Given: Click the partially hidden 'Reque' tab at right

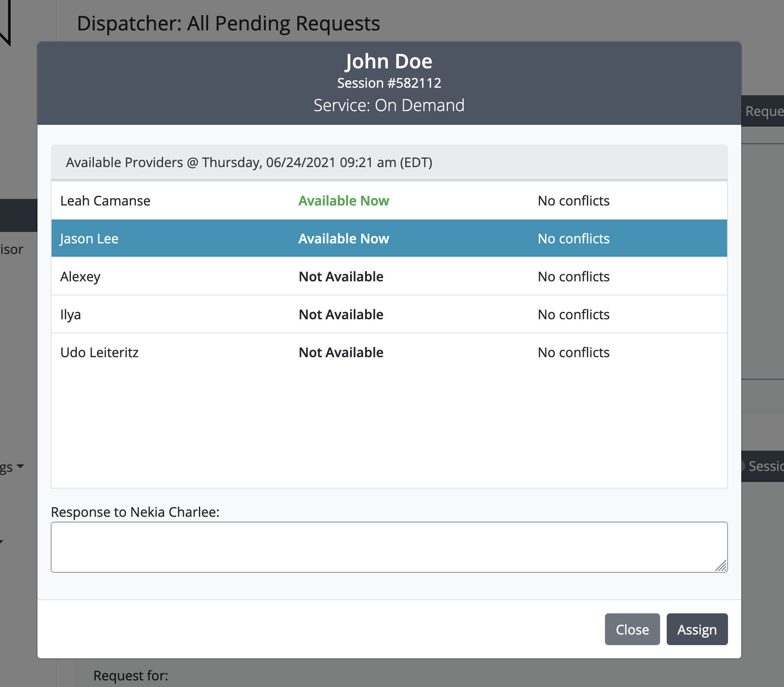Looking at the screenshot, I should pyautogui.click(x=763, y=111).
